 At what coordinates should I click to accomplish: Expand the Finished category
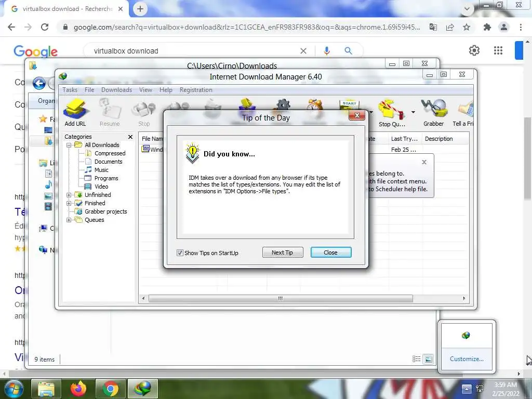point(69,203)
